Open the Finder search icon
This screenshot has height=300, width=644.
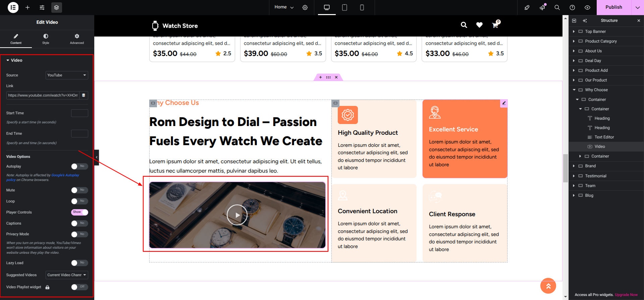[557, 7]
